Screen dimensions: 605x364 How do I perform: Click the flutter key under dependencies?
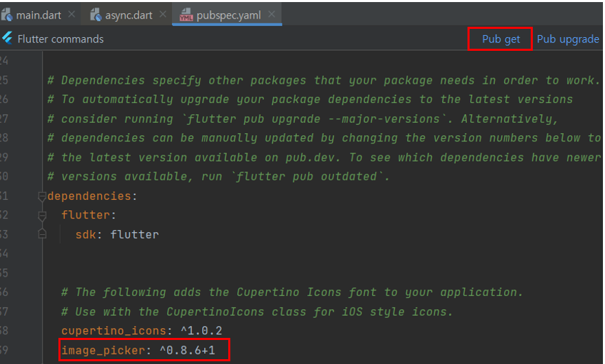pyautogui.click(x=86, y=215)
